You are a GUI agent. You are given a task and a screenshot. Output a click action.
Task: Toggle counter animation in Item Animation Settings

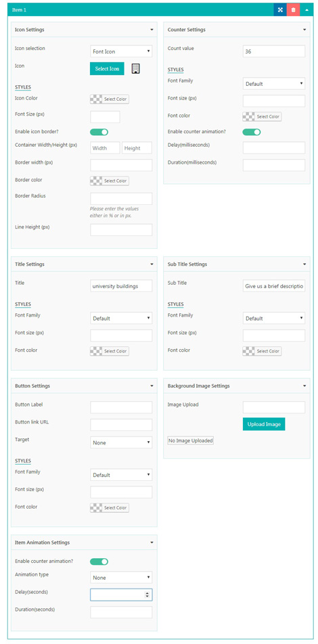click(x=99, y=561)
